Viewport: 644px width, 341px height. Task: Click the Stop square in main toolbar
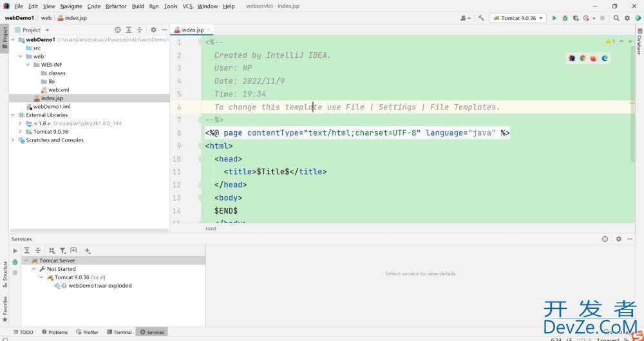[x=603, y=18]
